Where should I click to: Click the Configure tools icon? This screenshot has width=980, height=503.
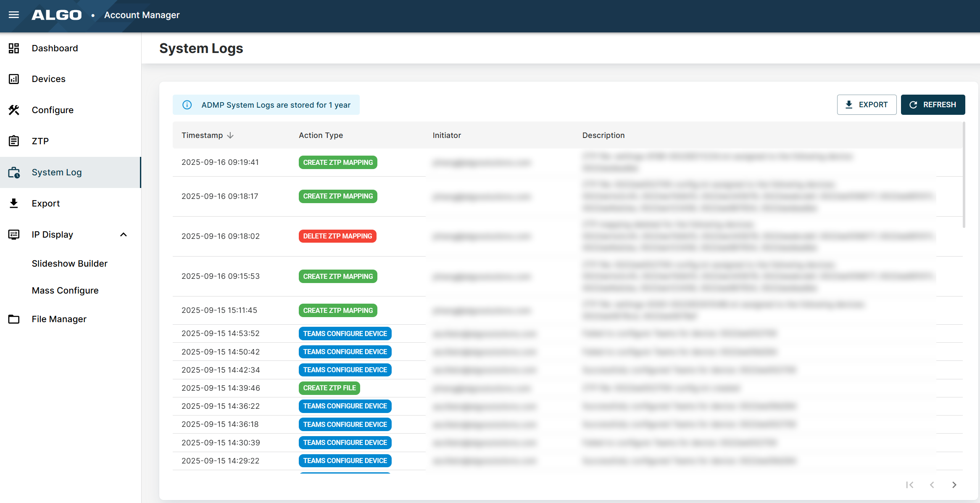tap(14, 110)
